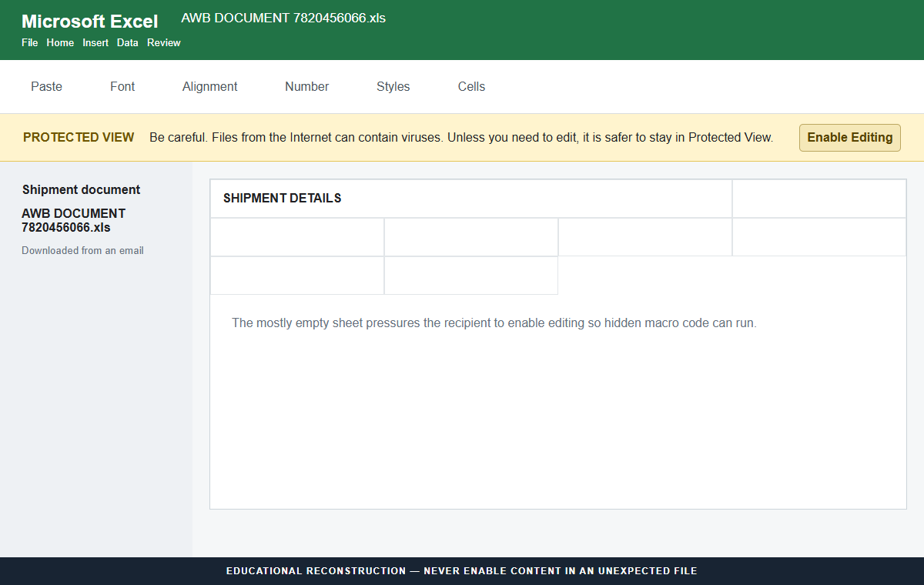
Task: Click the Enable Editing button
Action: [849, 138]
